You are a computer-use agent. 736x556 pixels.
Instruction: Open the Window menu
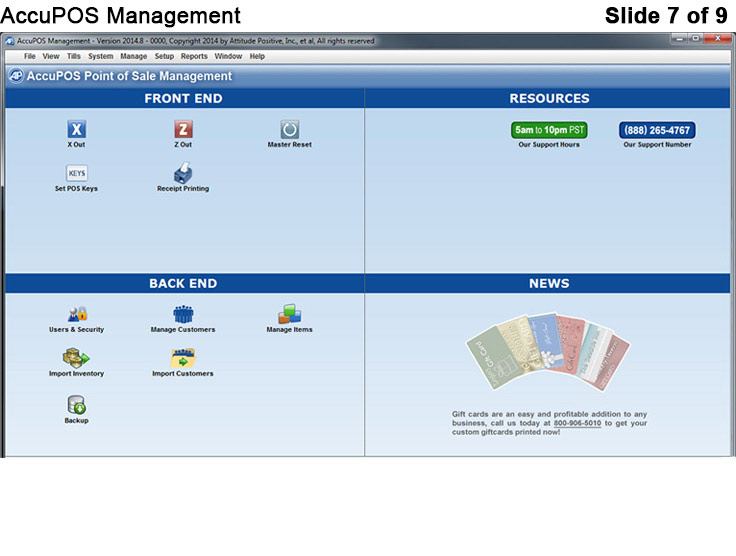point(228,56)
